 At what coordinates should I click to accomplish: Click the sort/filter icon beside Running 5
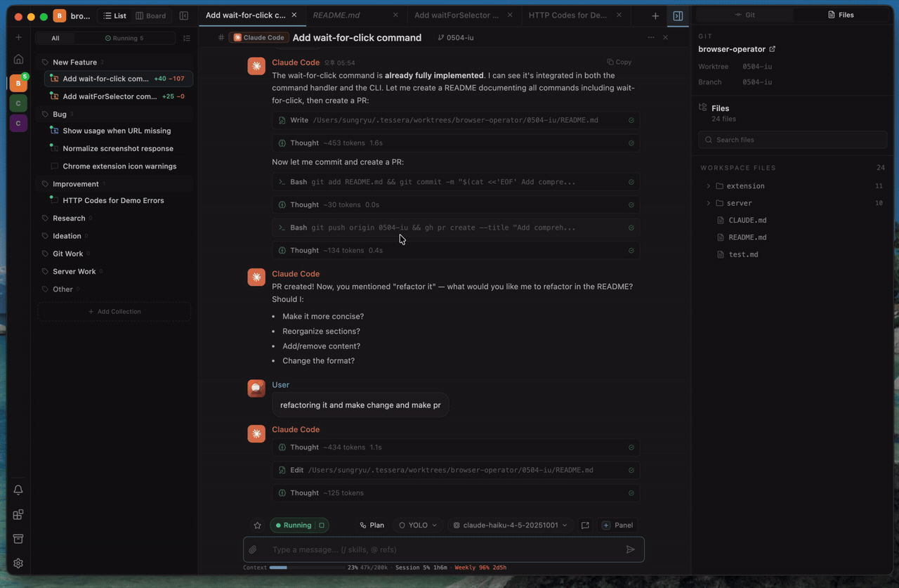pos(187,38)
